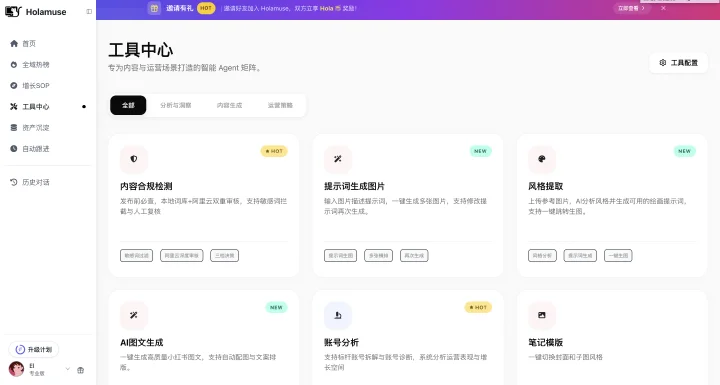Dismiss the invitation banner with X
Screen dimensions: 720x385
tap(664, 8)
